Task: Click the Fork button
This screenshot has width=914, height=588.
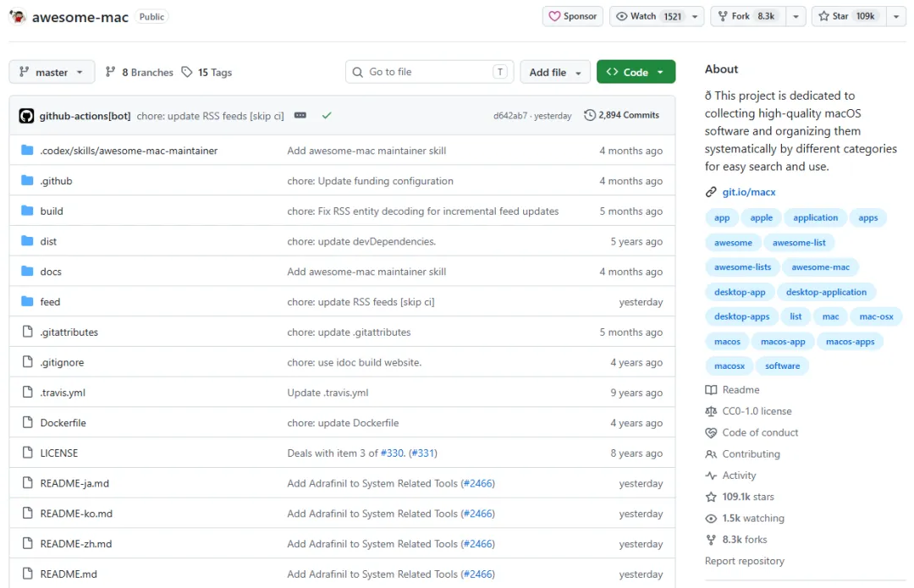Action: (748, 16)
